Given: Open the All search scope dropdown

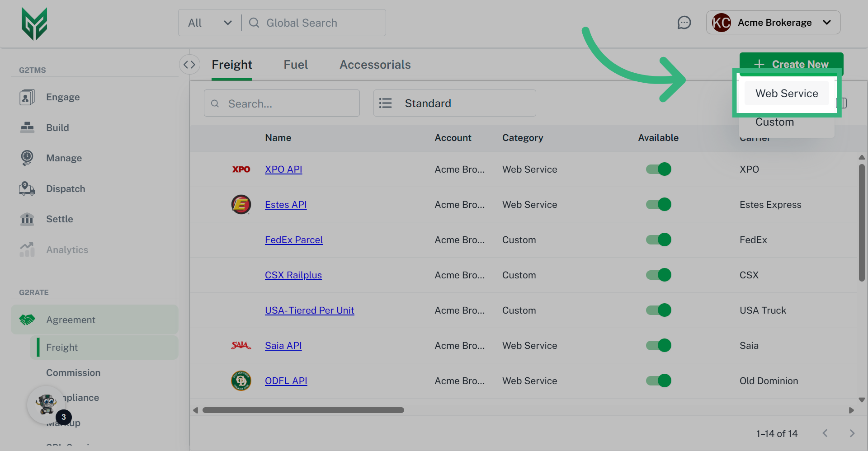Looking at the screenshot, I should pos(209,23).
